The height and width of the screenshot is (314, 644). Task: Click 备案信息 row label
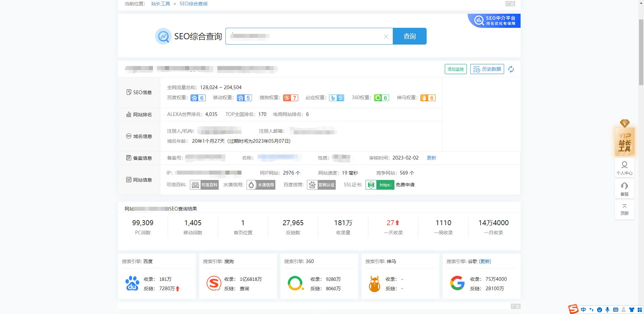coord(139,158)
